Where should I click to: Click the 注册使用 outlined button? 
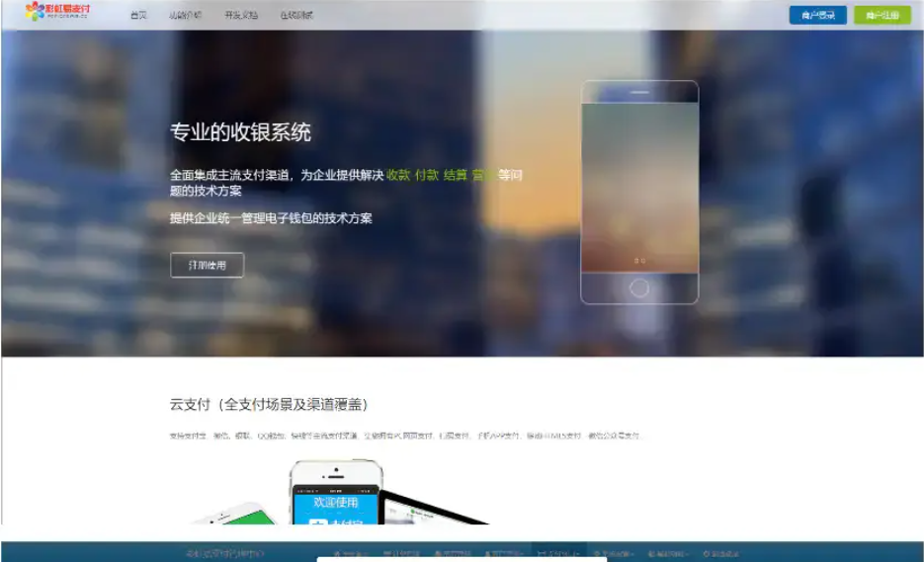click(x=207, y=265)
